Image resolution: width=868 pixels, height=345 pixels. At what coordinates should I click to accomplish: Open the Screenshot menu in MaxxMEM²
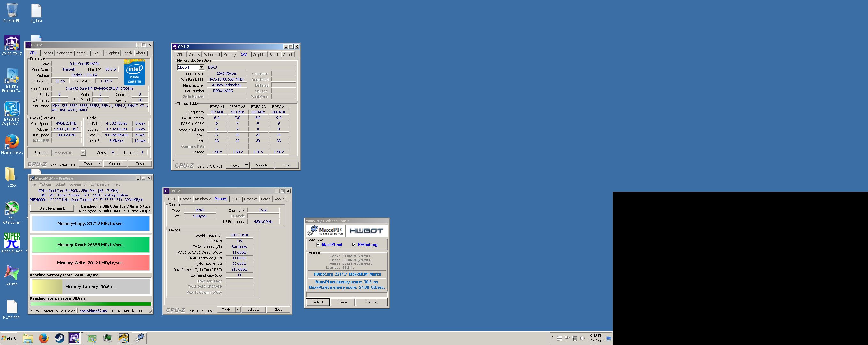coord(78,184)
